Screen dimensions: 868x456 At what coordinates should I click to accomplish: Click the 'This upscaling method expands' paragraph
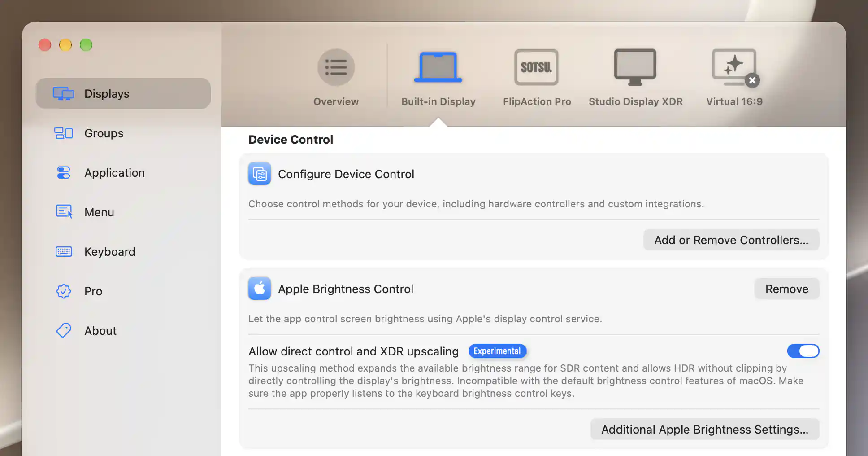526,381
